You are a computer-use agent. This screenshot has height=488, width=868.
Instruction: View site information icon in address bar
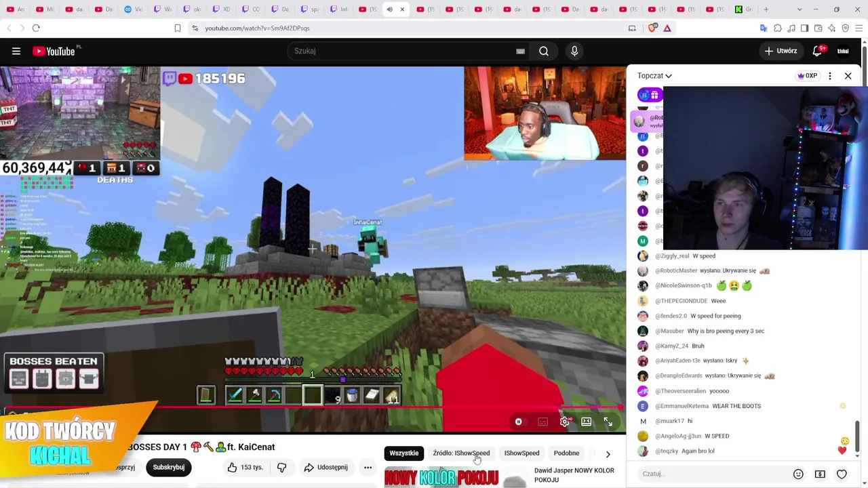[x=195, y=28]
